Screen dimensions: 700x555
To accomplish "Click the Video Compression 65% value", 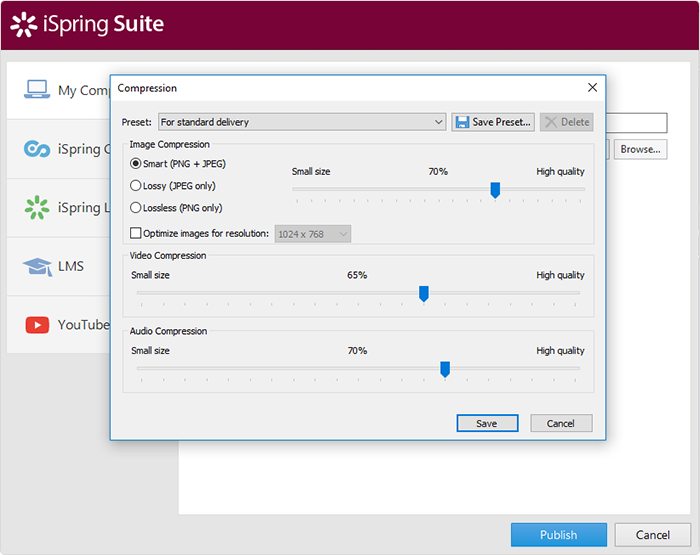I will click(x=357, y=275).
